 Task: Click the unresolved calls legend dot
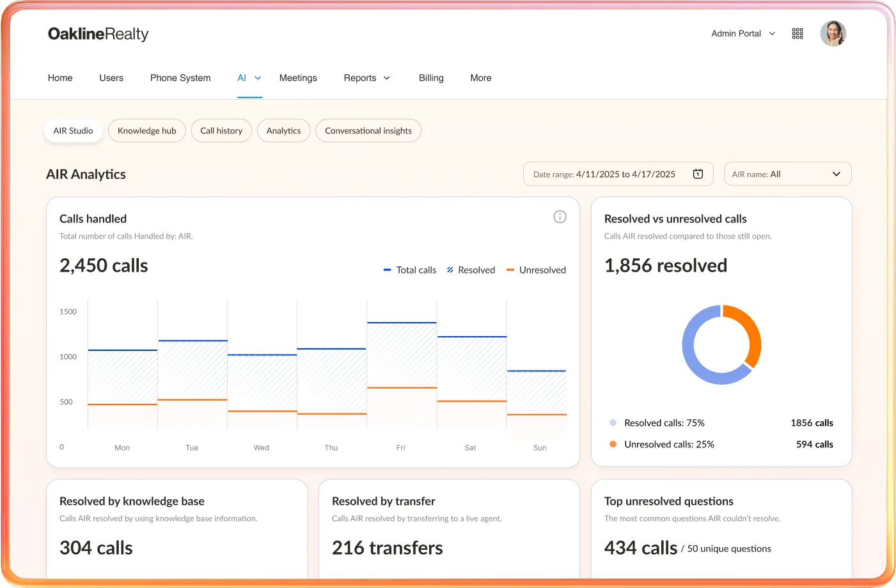(x=612, y=444)
